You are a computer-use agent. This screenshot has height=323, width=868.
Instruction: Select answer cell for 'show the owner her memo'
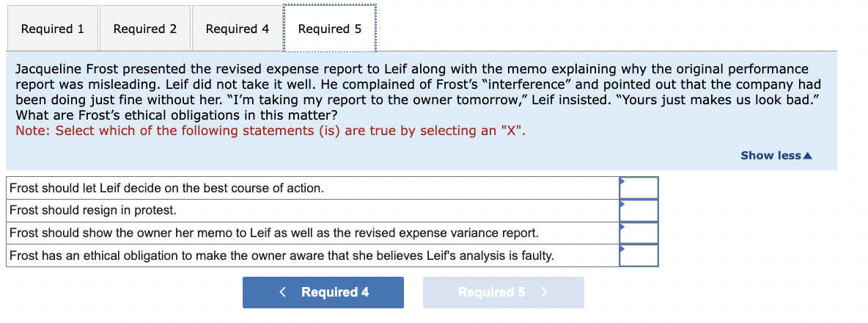pyautogui.click(x=639, y=233)
